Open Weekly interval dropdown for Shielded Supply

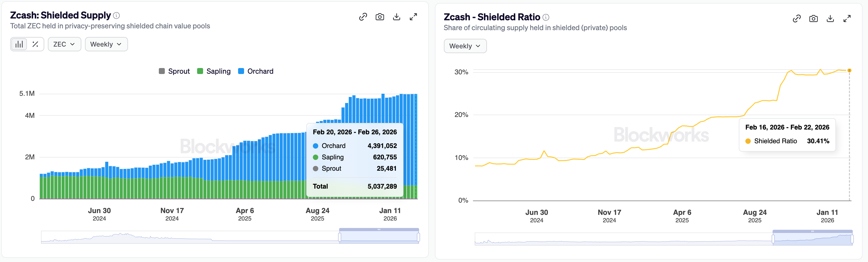[x=106, y=44]
